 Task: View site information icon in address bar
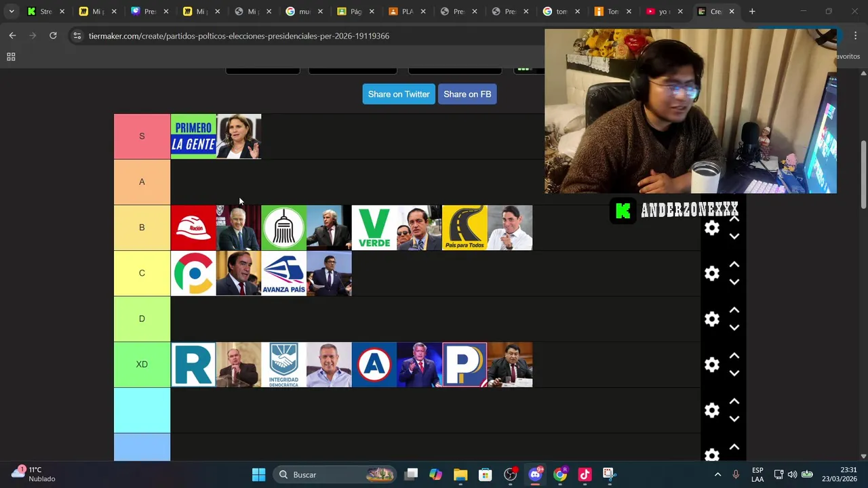point(77,36)
